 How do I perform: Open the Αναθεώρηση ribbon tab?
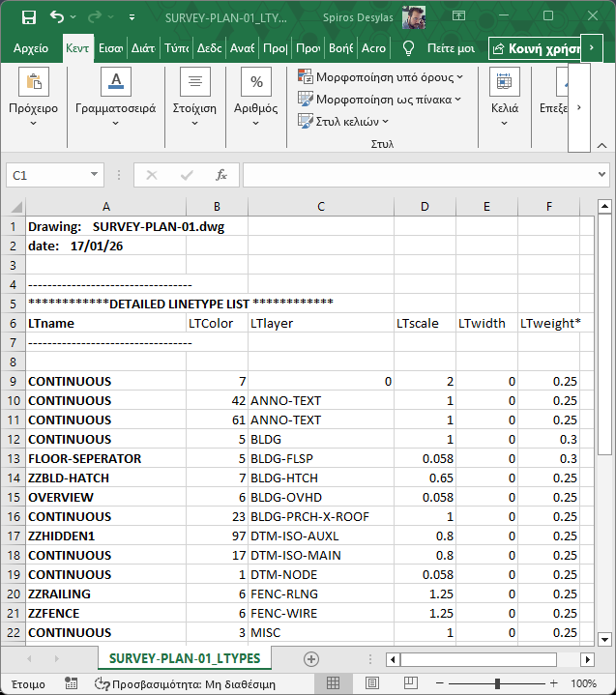tap(242, 48)
